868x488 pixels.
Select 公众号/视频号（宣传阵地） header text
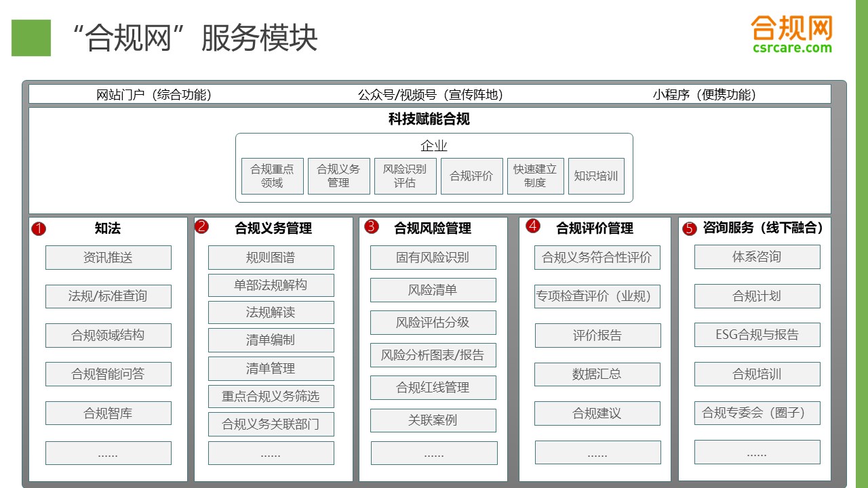pos(431,95)
